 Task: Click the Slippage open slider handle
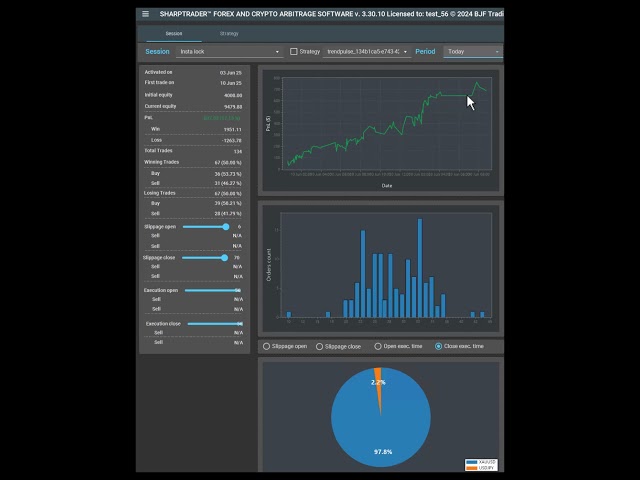coord(226,227)
